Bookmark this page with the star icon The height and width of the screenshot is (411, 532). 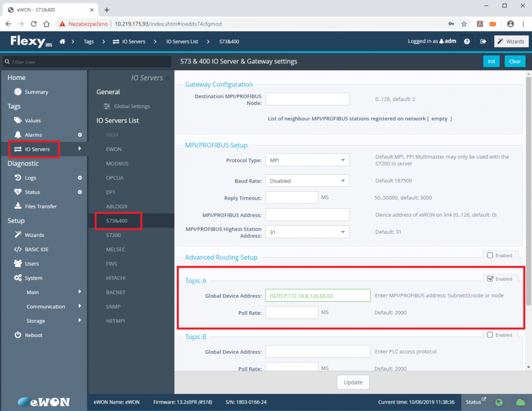coord(464,24)
